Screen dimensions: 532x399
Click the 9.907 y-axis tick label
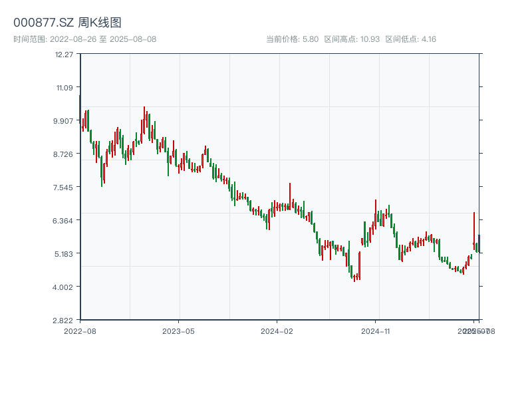click(64, 120)
